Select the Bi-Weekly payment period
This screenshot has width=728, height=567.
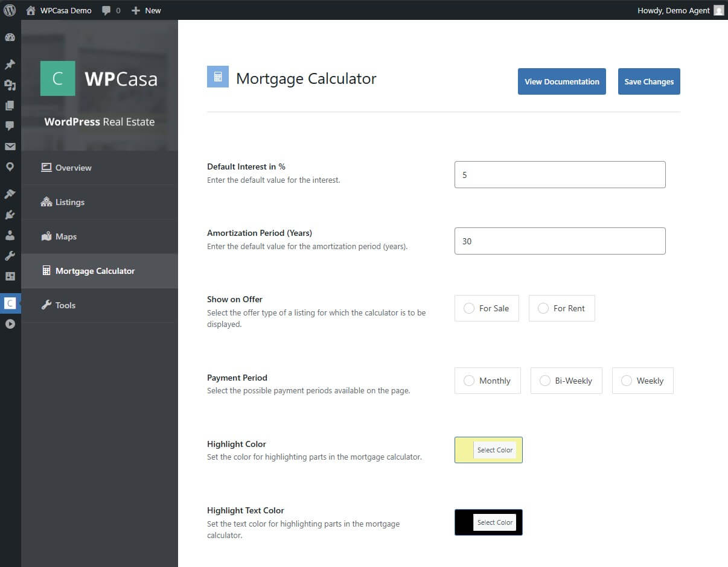click(566, 381)
